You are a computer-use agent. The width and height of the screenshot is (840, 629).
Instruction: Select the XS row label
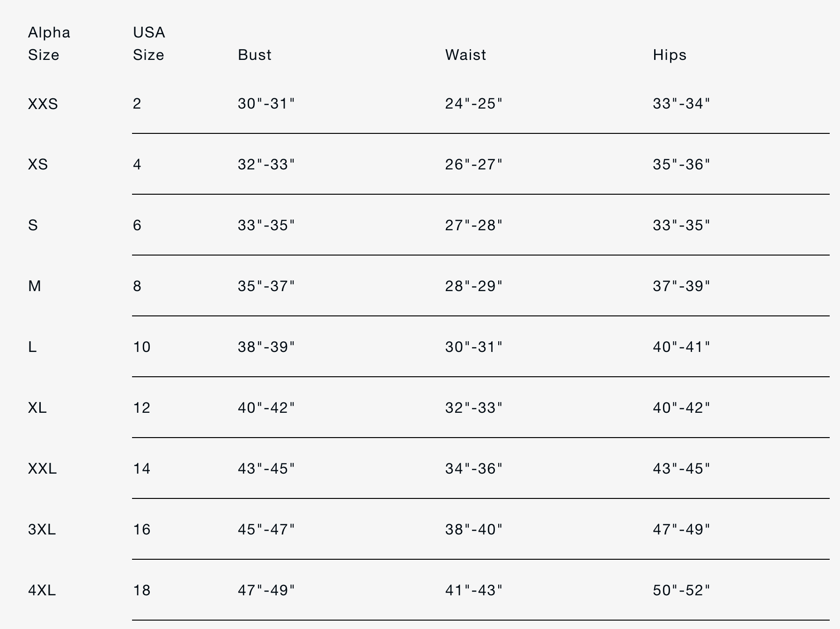[38, 164]
